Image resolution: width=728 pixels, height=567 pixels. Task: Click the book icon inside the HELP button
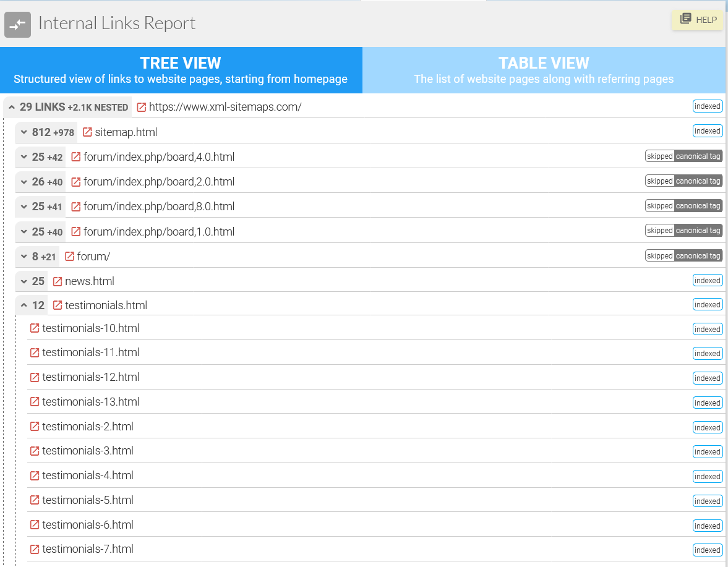[686, 19]
